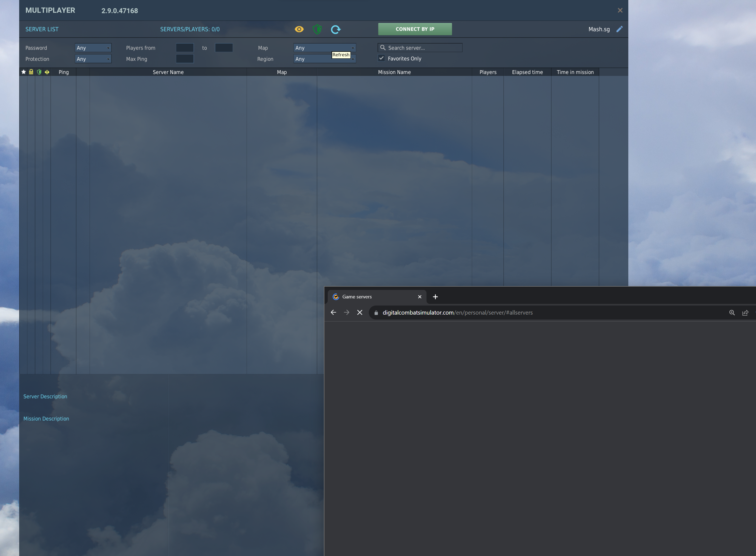Click the eye/visibility toggle icon
The width and height of the screenshot is (756, 556).
click(x=299, y=29)
